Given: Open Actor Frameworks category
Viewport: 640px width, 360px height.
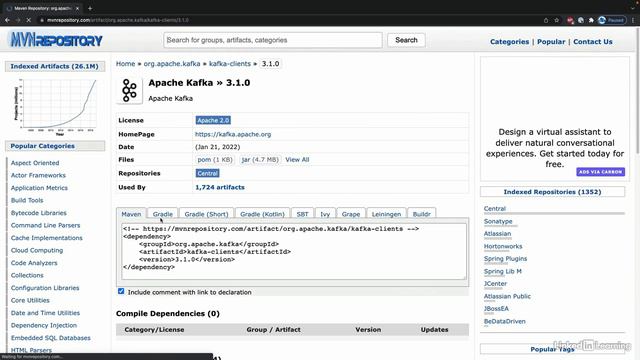Looking at the screenshot, I should pos(38,175).
